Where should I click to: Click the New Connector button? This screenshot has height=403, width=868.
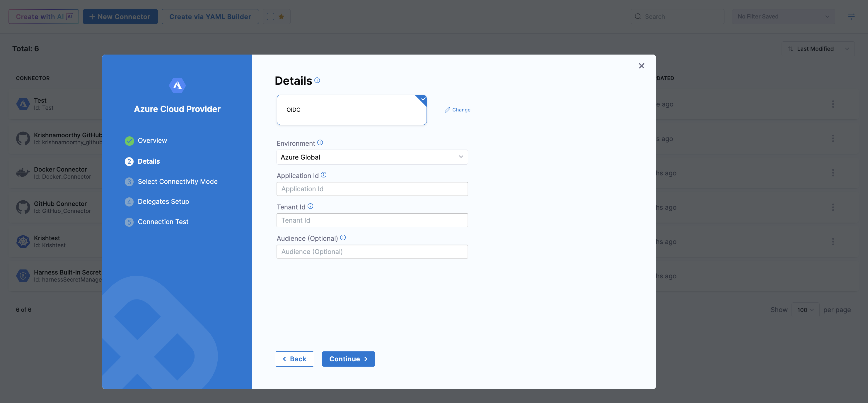120,16
